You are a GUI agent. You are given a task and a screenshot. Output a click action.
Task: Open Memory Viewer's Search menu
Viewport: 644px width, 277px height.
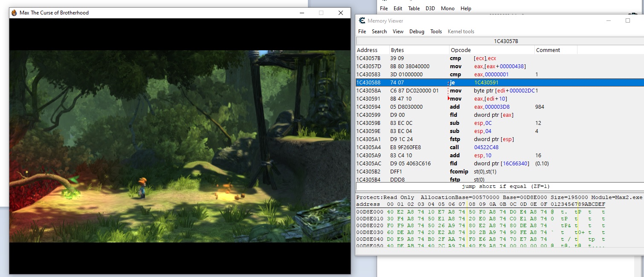[x=379, y=32]
